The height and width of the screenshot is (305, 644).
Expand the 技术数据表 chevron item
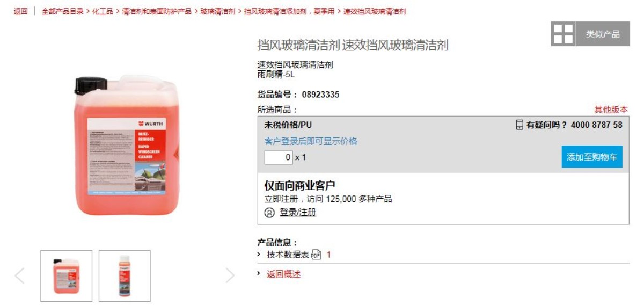click(259, 255)
